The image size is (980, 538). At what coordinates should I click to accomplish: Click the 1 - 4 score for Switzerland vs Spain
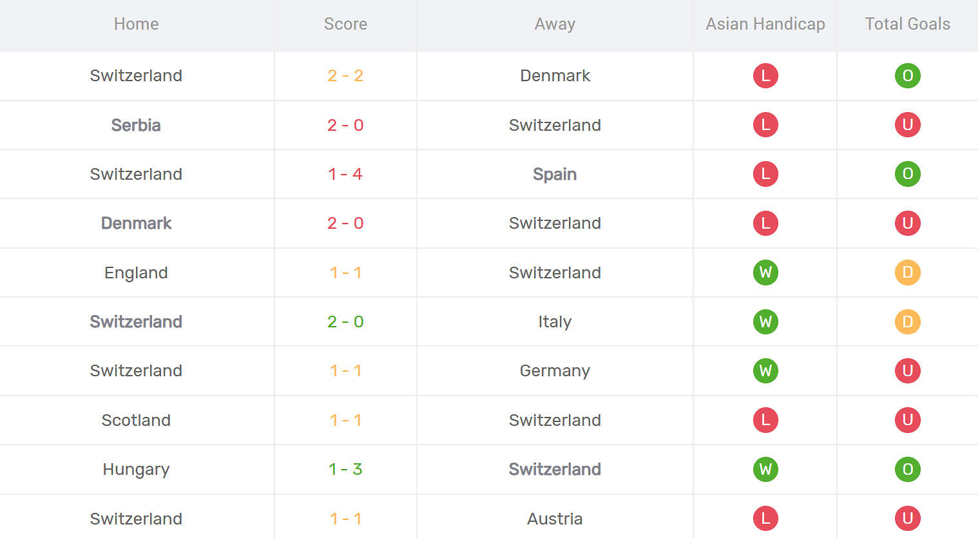point(345,174)
